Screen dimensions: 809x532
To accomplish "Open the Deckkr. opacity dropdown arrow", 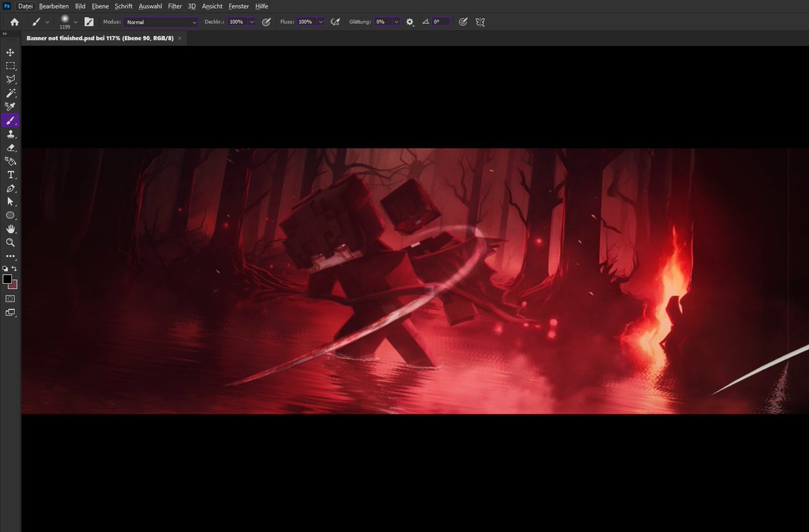I will click(x=252, y=22).
